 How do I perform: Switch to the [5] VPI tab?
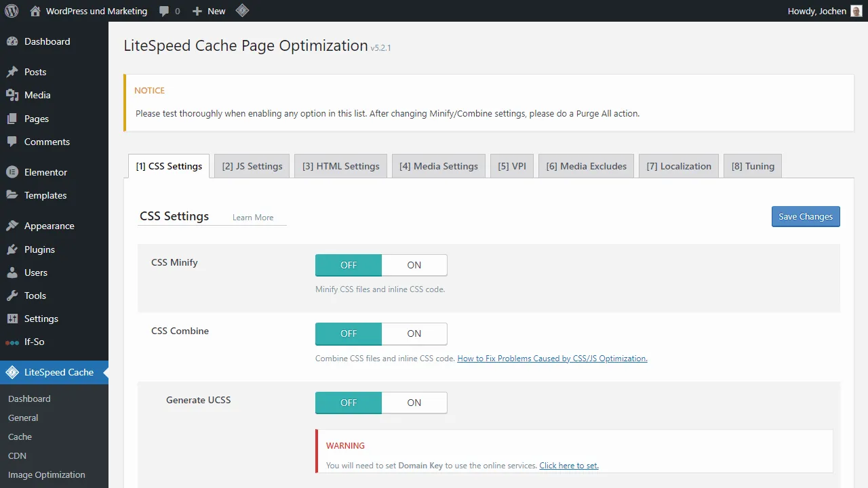point(512,166)
